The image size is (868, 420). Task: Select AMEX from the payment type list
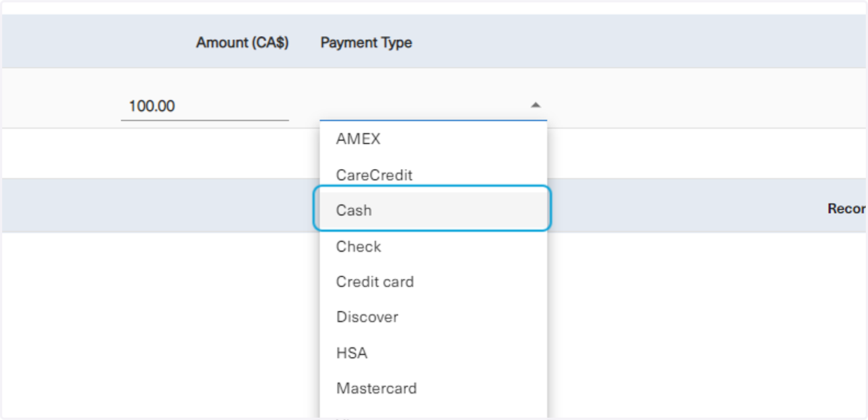[433, 139]
